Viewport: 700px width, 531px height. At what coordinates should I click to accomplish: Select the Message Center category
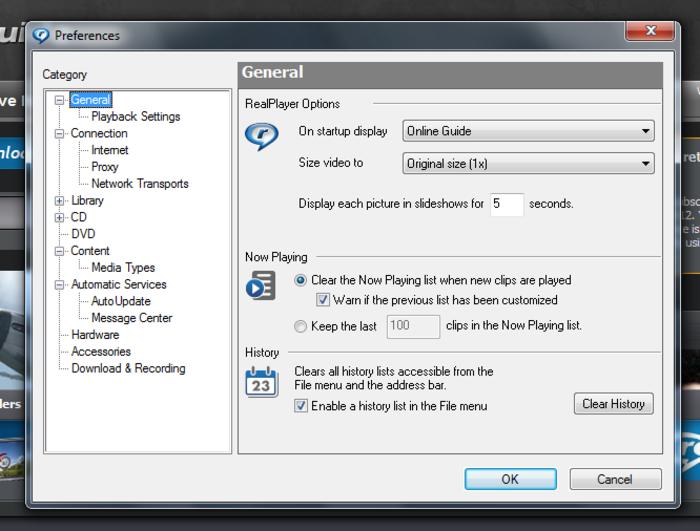coord(131,318)
